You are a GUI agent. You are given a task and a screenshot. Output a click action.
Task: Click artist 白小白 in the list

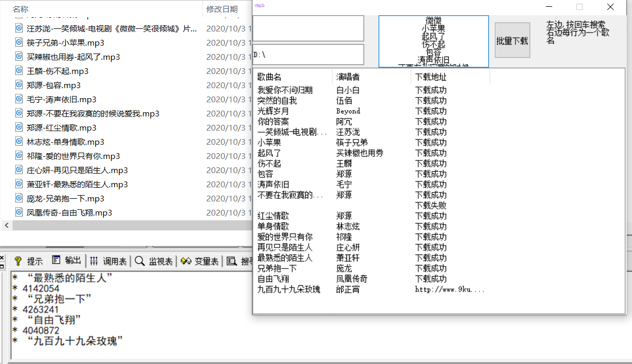point(348,90)
